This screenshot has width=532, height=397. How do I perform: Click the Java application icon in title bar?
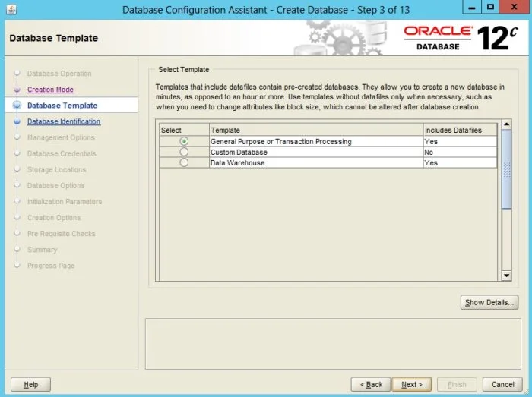pos(11,9)
